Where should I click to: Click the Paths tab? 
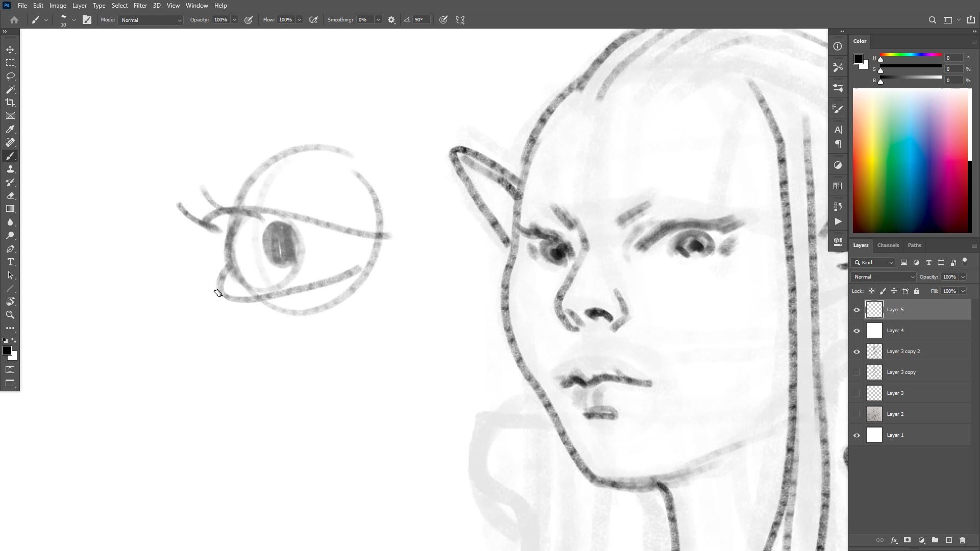(914, 245)
